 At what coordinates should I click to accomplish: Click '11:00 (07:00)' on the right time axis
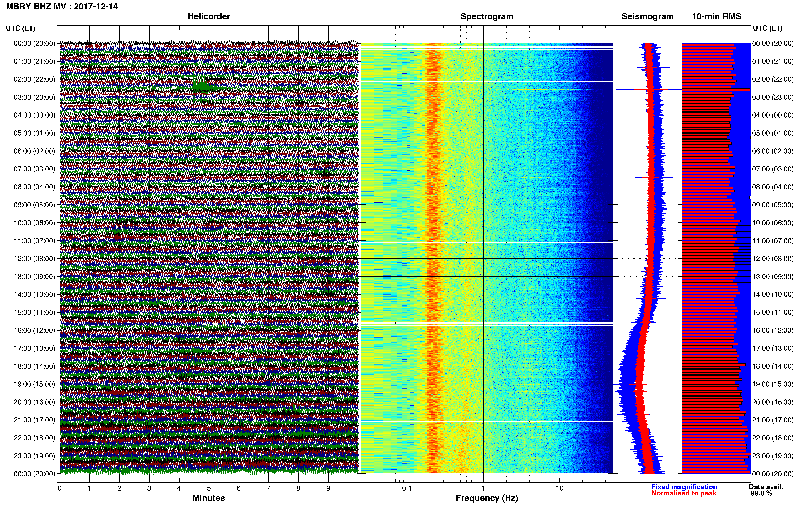tap(773, 241)
